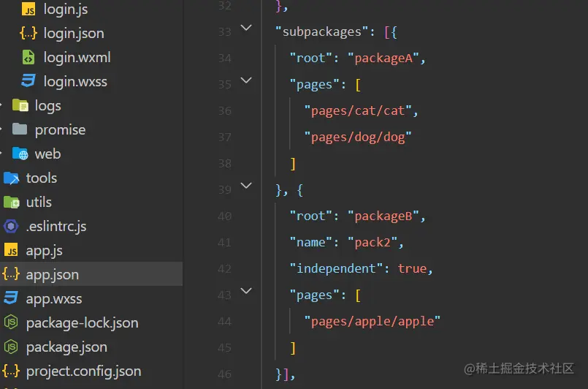
Task: Open the login.json file
Action: 74,33
